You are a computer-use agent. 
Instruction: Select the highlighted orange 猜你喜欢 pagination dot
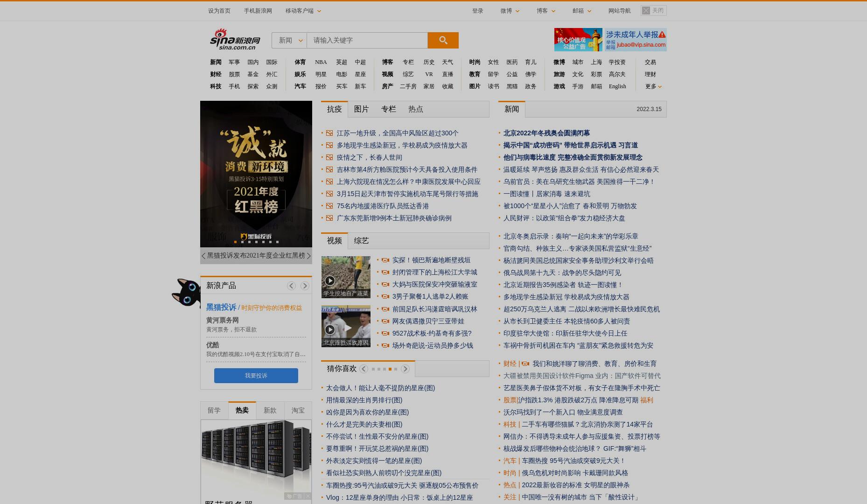390,369
